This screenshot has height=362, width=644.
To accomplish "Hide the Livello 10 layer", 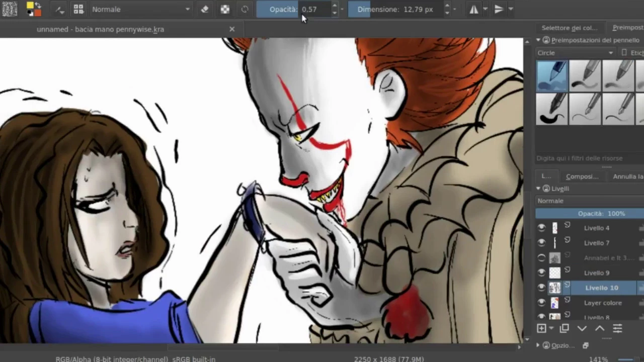I will (x=541, y=288).
